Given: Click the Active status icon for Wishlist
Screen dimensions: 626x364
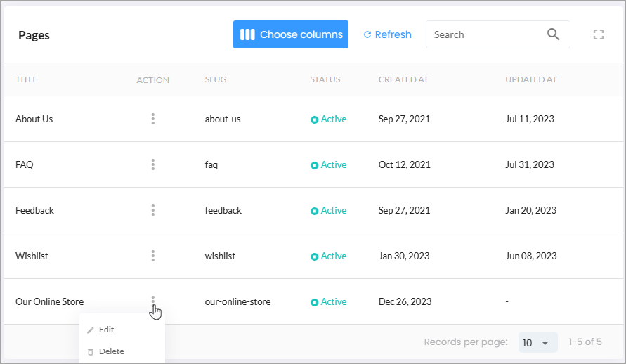Looking at the screenshot, I should 315,256.
